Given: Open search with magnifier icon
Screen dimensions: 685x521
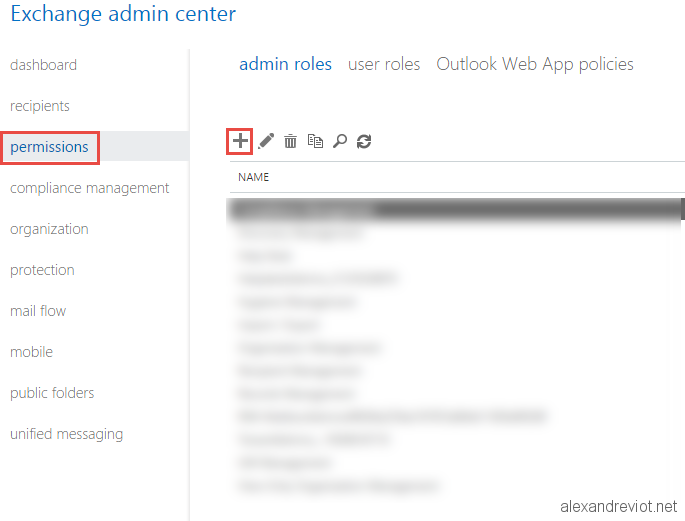Looking at the screenshot, I should click(x=339, y=141).
